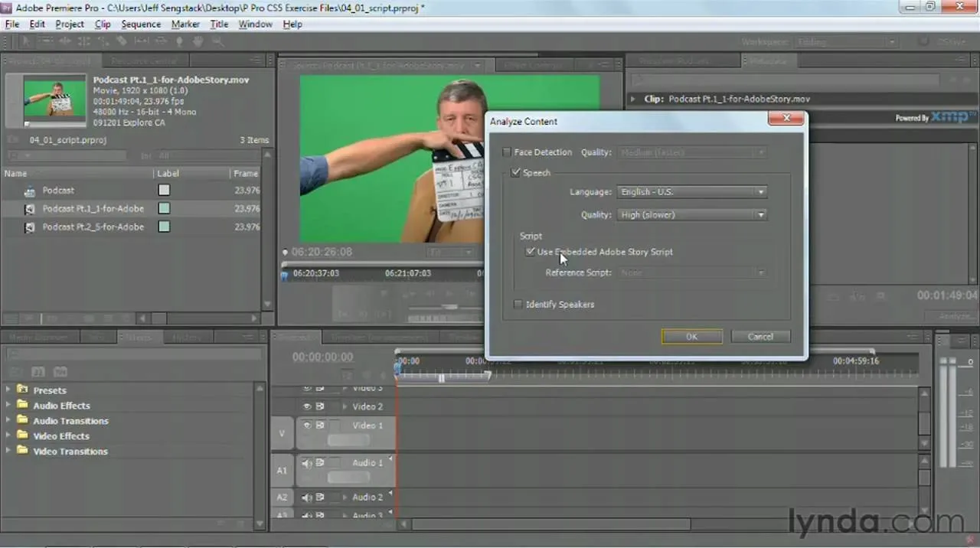Screen dimensions: 980x548
Task: Select the Hand tool
Action: (198, 41)
